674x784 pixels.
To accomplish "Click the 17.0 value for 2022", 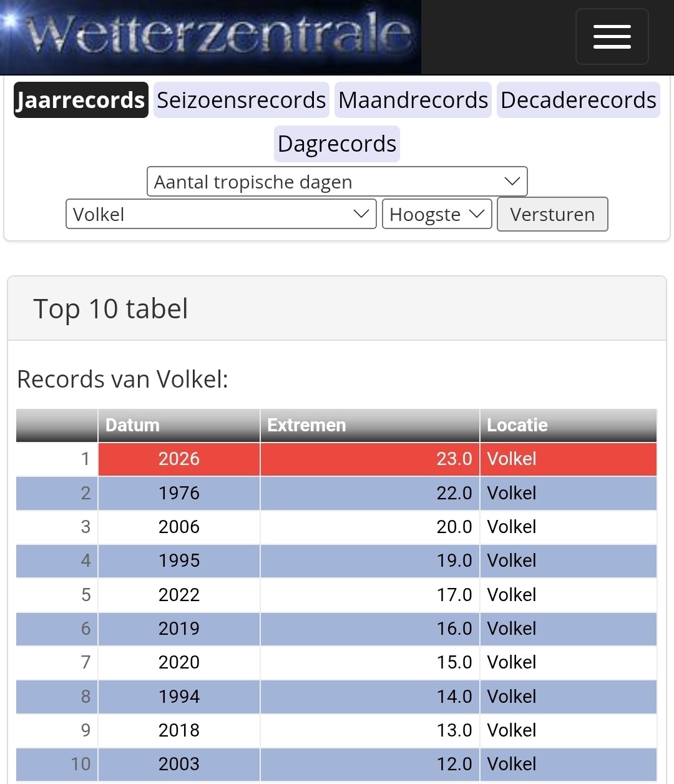I will click(x=454, y=595).
